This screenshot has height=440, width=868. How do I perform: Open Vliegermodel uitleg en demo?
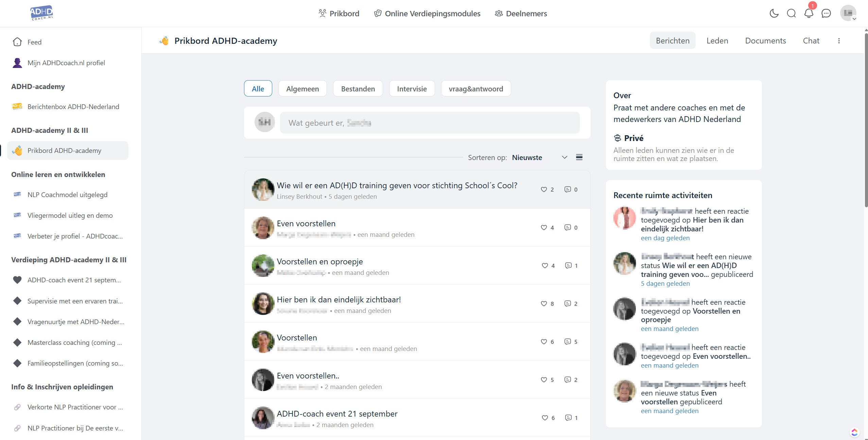pyautogui.click(x=68, y=215)
